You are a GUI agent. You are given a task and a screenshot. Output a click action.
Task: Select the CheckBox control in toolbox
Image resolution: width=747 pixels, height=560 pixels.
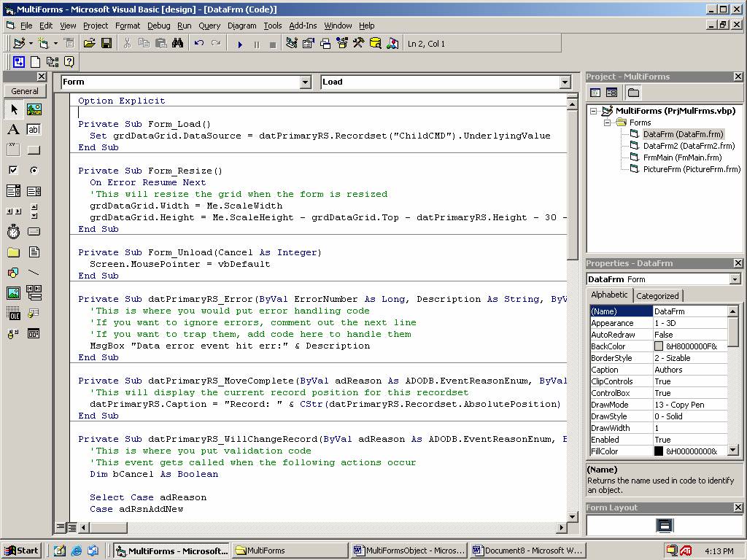point(13,171)
